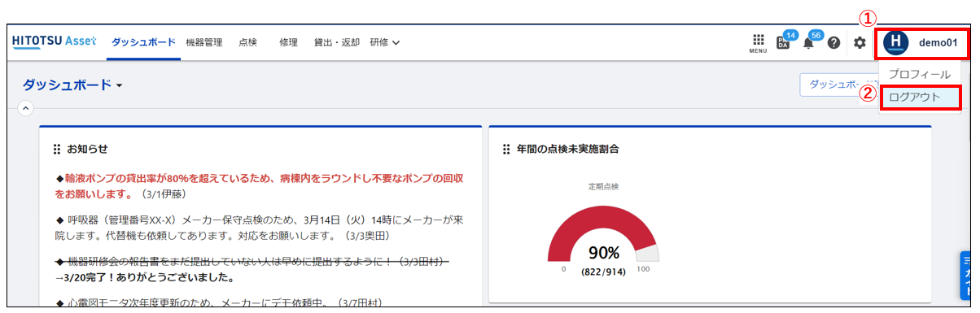This screenshot has height=313, width=980.
Task: Grab the 年間の点検未実施割合 widget drag handle
Action: [x=506, y=149]
